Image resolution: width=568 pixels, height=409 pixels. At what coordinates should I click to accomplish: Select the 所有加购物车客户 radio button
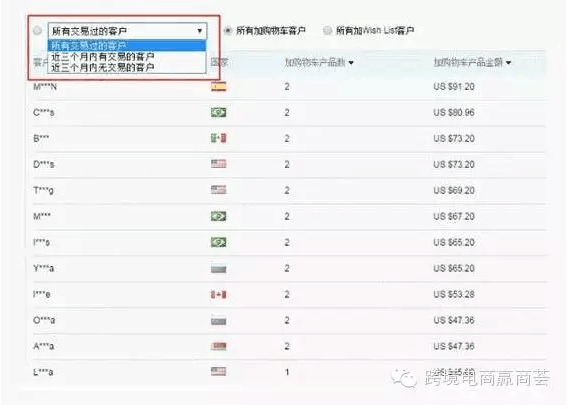click(228, 30)
